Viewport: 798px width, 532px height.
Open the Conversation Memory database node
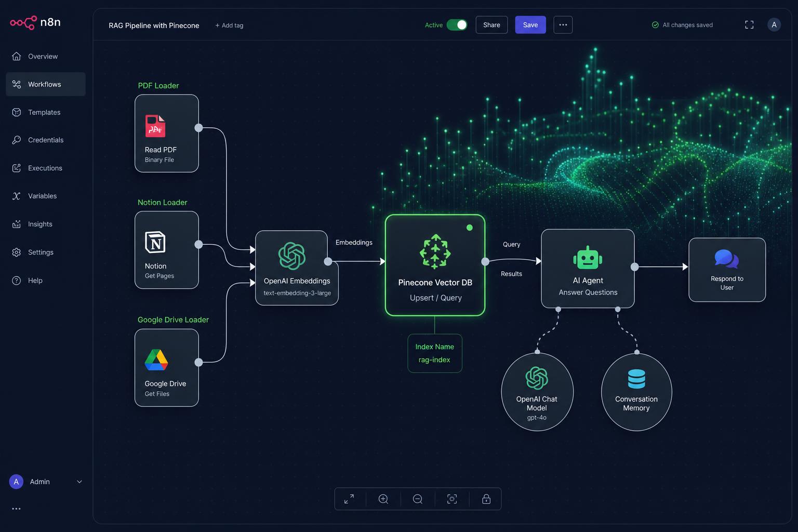coord(636,392)
